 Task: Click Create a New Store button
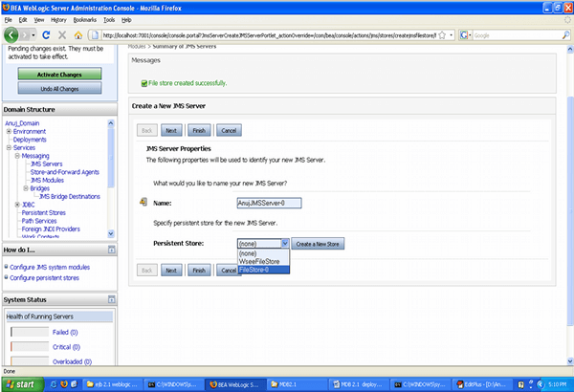point(320,245)
